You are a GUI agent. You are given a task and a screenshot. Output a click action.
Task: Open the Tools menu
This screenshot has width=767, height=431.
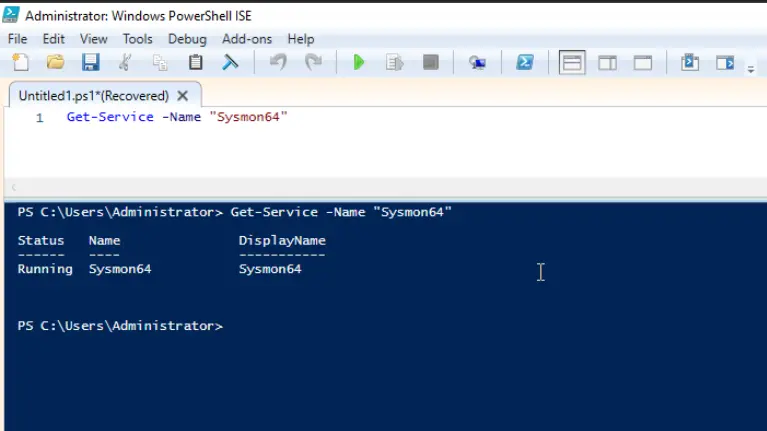pos(137,39)
